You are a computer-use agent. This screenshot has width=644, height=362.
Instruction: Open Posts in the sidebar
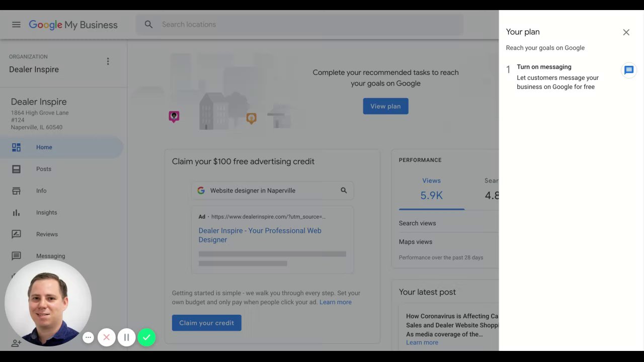tap(61, 169)
